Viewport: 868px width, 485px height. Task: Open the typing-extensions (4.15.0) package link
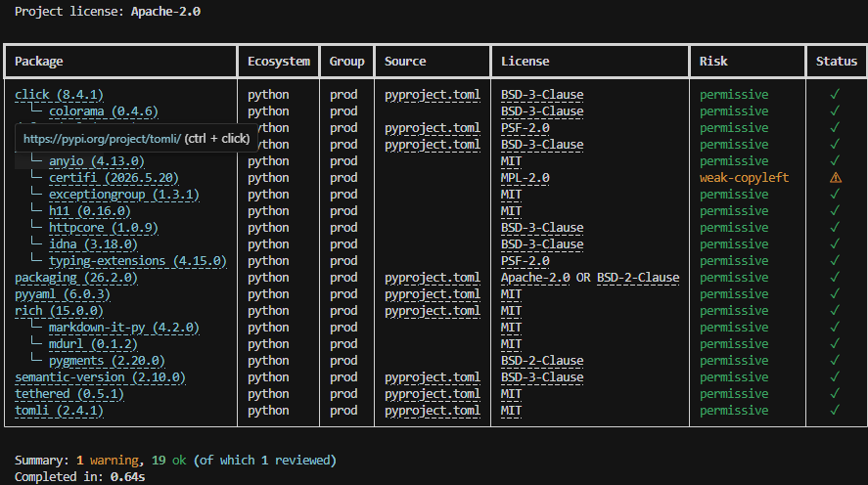(x=138, y=260)
